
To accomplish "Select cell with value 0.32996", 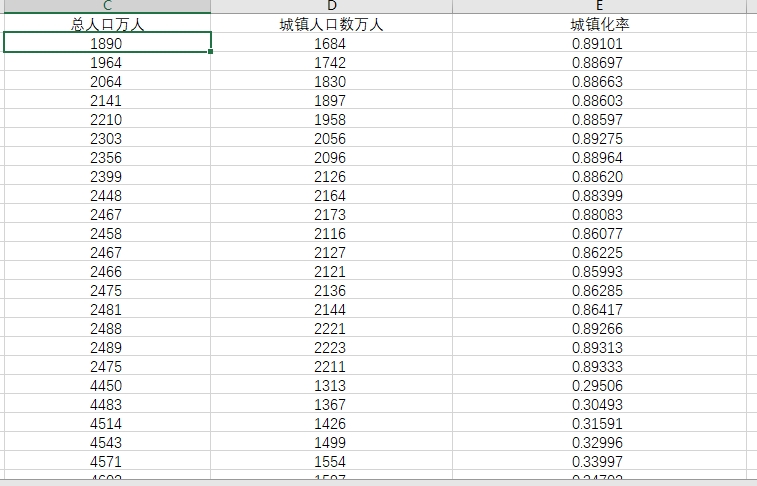I will 599,442.
